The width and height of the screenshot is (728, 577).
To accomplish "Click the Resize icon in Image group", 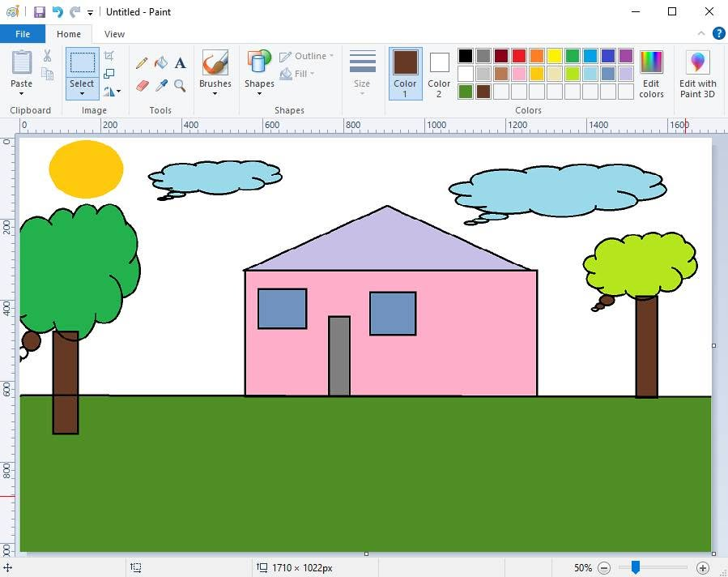I will 109,74.
